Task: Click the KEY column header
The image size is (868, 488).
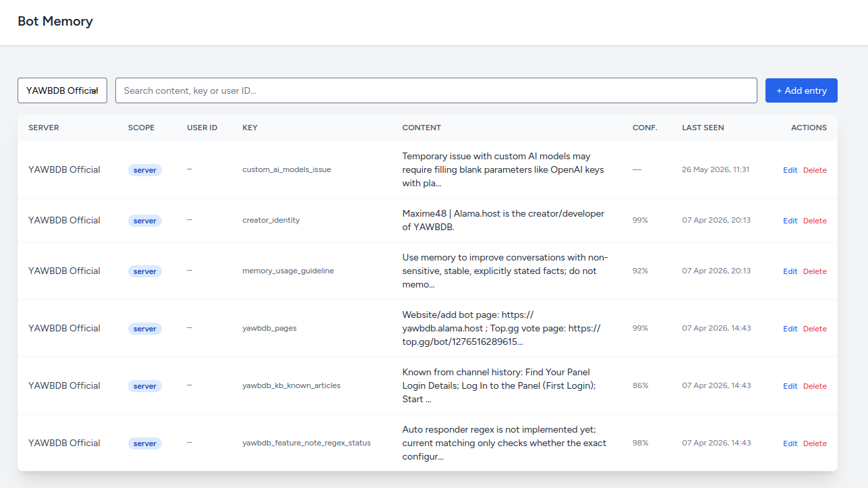Action: pyautogui.click(x=250, y=128)
